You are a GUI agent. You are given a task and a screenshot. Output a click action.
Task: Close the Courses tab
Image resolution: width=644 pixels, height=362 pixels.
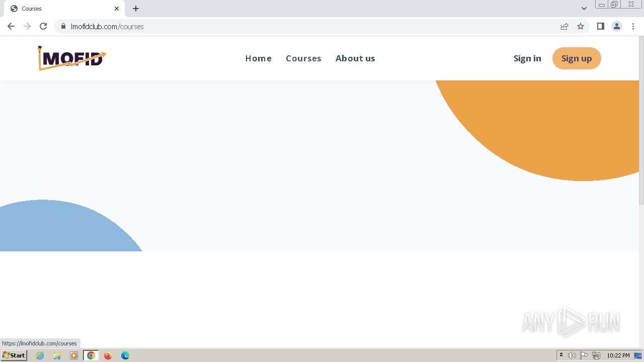117,9
